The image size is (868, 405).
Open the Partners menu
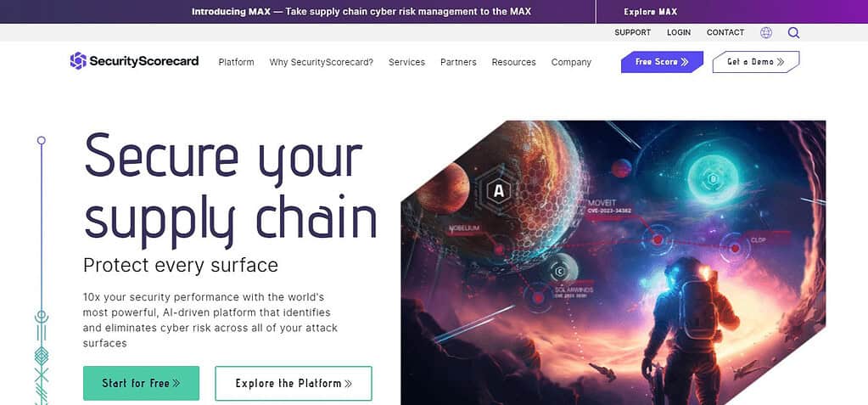click(458, 62)
